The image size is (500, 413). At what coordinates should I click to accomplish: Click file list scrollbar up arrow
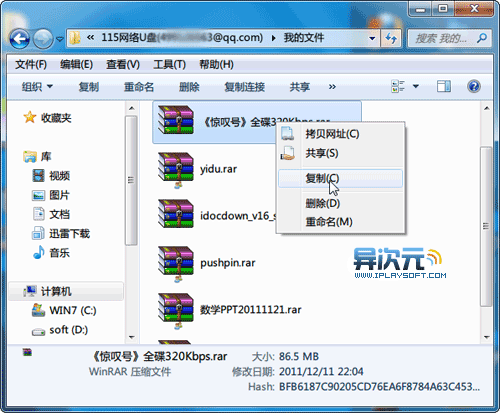486,108
